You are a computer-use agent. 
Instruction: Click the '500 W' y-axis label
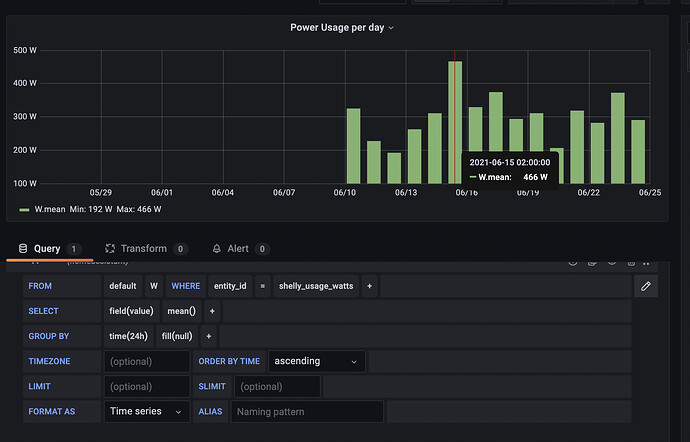[x=25, y=50]
